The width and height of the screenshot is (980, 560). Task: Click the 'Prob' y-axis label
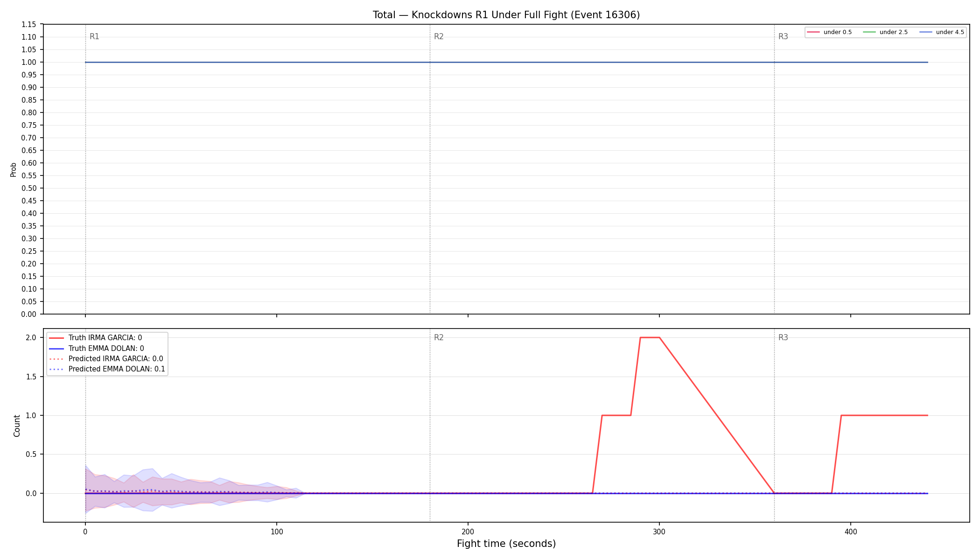pyautogui.click(x=14, y=169)
